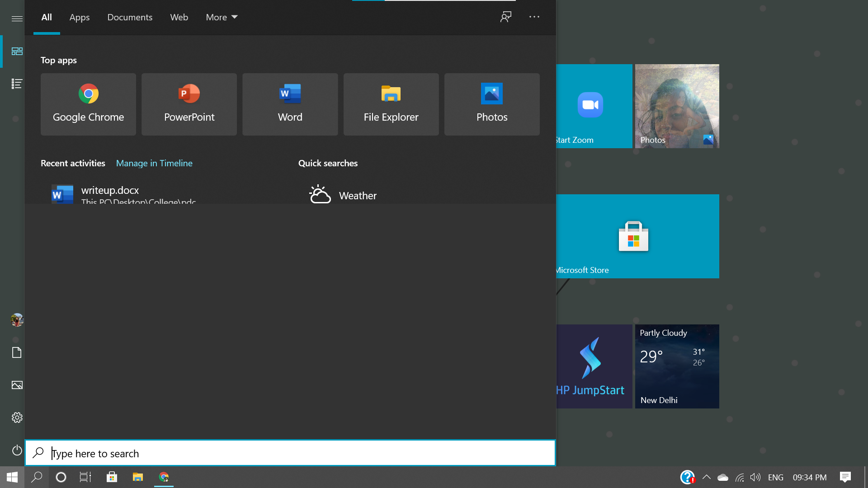Viewport: 868px width, 488px height.
Task: Open the search options ellipsis menu
Action: (534, 17)
